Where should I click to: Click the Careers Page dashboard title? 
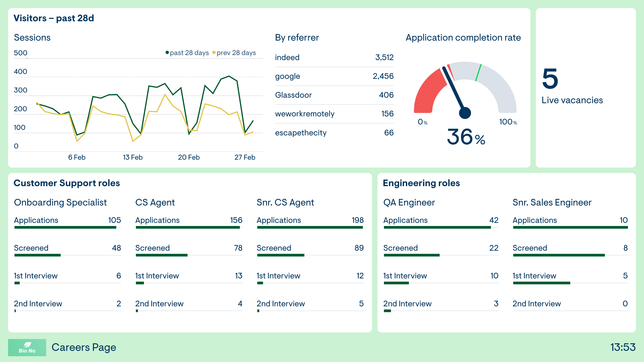[84, 348]
